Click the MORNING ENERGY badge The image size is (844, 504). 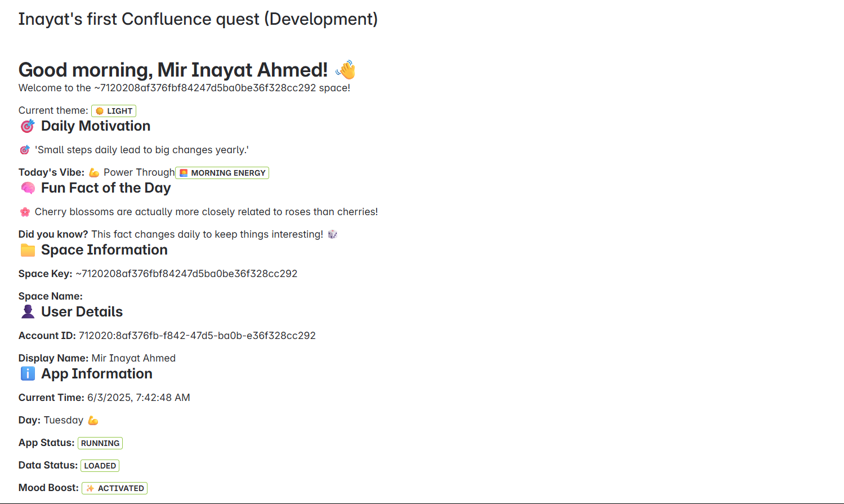point(222,173)
